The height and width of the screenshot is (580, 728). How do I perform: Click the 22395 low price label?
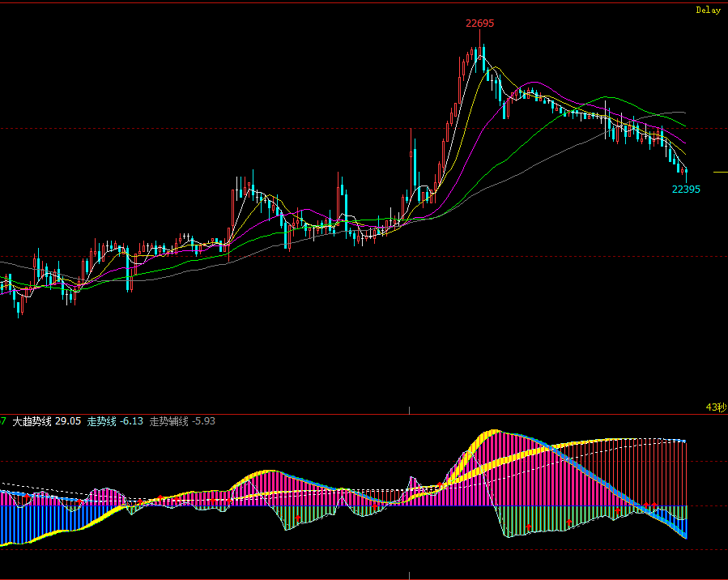point(686,190)
